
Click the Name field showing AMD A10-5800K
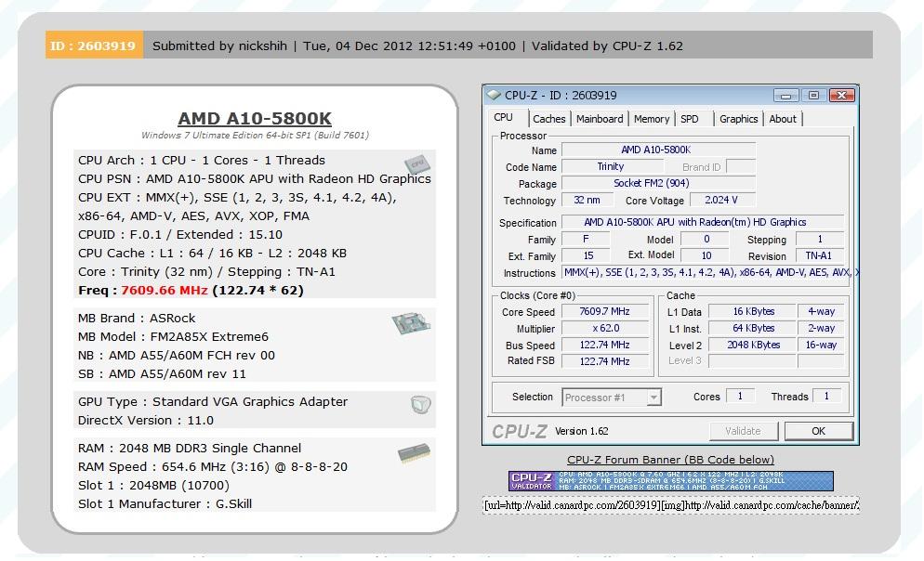pos(657,150)
